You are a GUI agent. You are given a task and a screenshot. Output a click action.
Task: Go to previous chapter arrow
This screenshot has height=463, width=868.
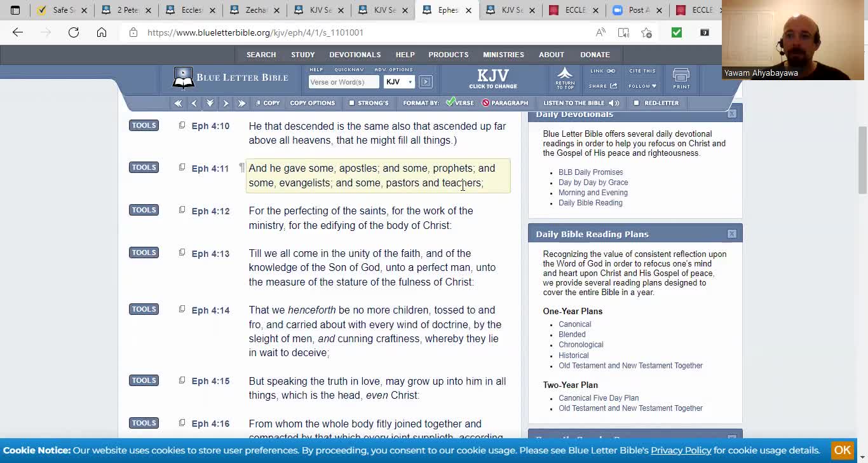tap(194, 103)
